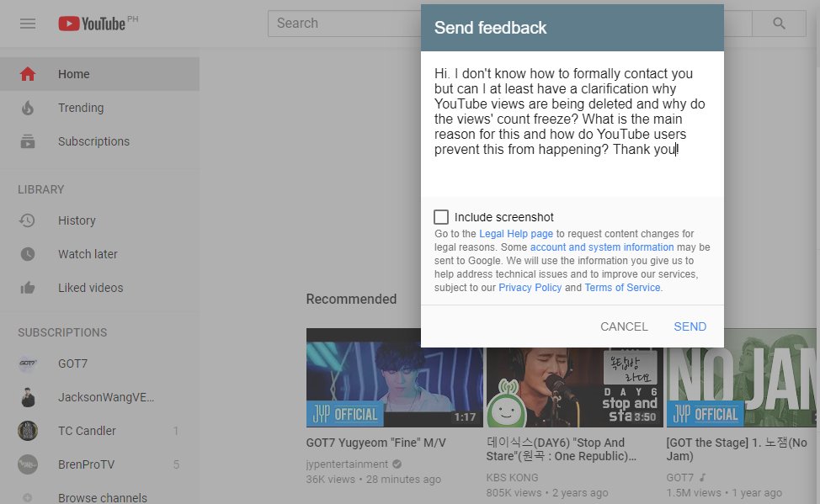Viewport: 820px width, 504px height.
Task: Cancel the feedback dialog
Action: click(x=624, y=326)
